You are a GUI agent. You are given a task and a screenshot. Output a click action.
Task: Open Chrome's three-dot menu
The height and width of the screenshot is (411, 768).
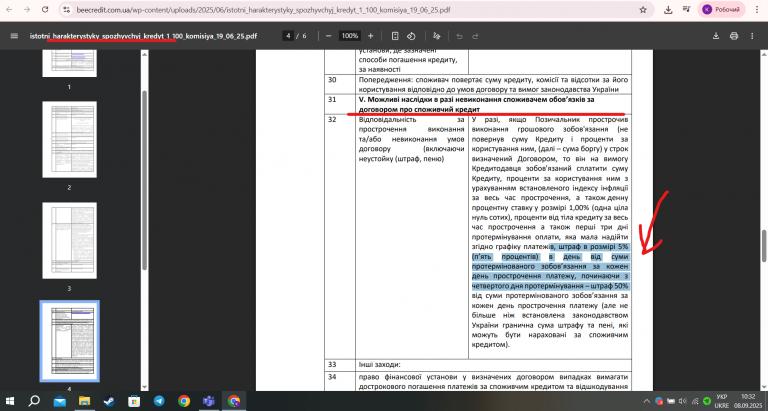point(757,10)
